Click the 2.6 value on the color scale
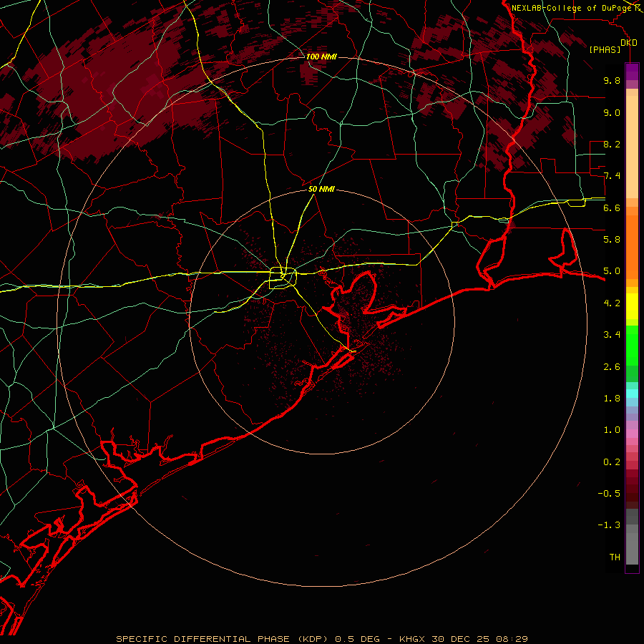This screenshot has height=644, width=644. 612,367
